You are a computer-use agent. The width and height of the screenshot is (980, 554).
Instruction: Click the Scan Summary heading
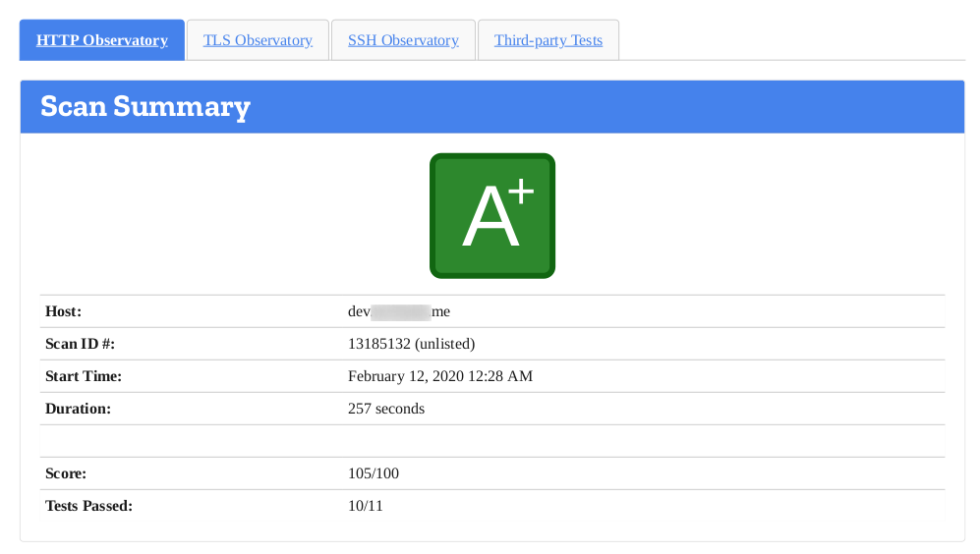tap(145, 106)
